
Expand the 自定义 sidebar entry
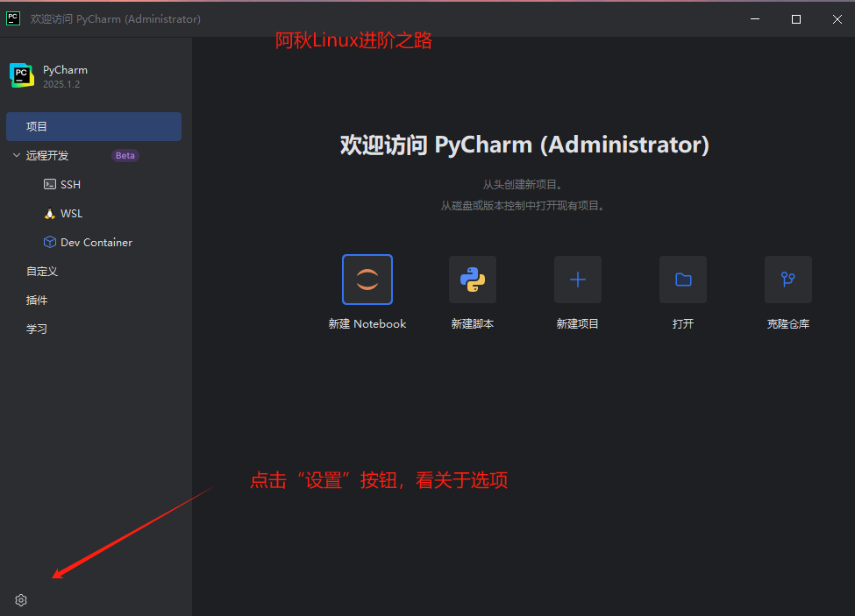(x=41, y=271)
